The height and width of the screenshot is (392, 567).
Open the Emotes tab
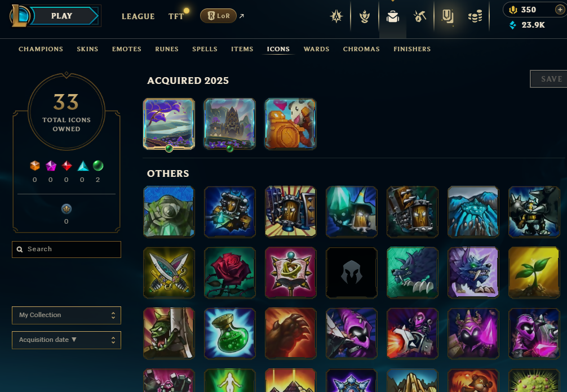127,49
